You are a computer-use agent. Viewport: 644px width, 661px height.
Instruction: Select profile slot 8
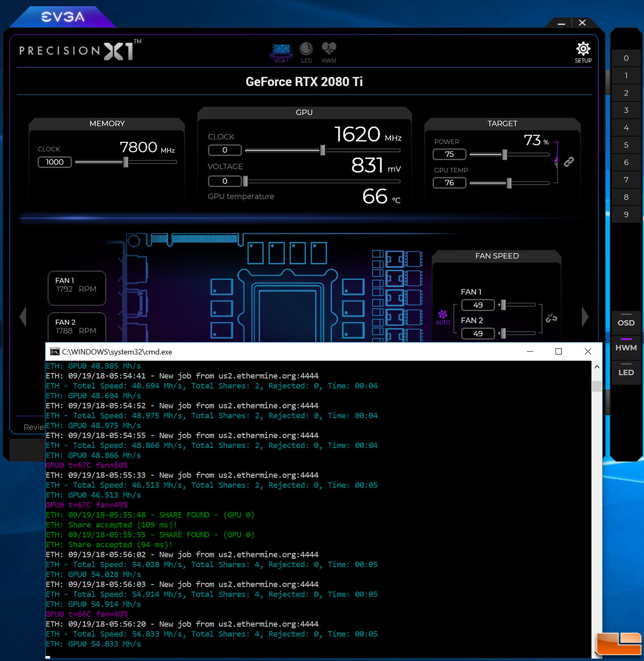click(x=626, y=197)
